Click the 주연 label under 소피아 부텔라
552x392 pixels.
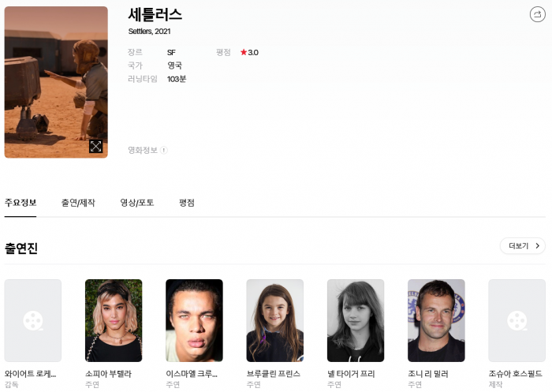click(x=92, y=385)
